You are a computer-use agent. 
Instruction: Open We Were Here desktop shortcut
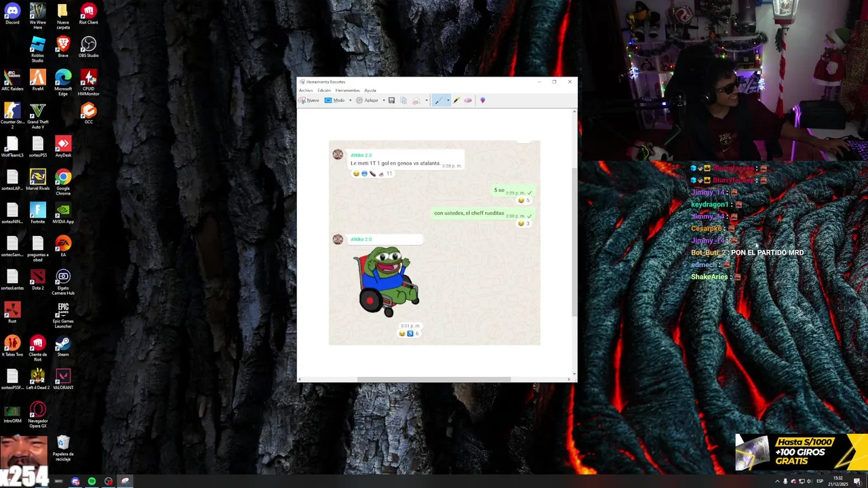(x=37, y=16)
